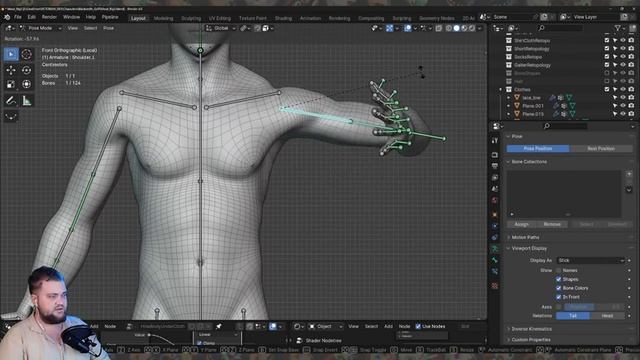Open the outliner filter funnel
This screenshot has width=640, height=360.
click(x=618, y=28)
